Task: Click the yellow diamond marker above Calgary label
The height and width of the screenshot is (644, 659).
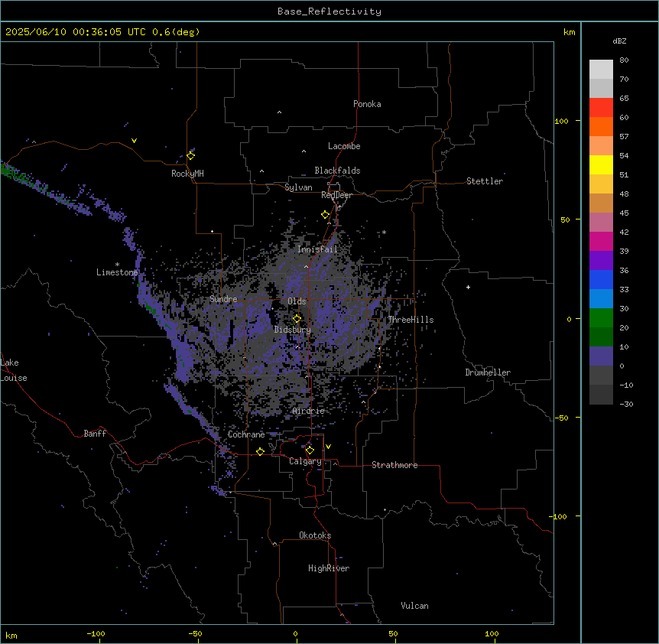Action: 310,450
